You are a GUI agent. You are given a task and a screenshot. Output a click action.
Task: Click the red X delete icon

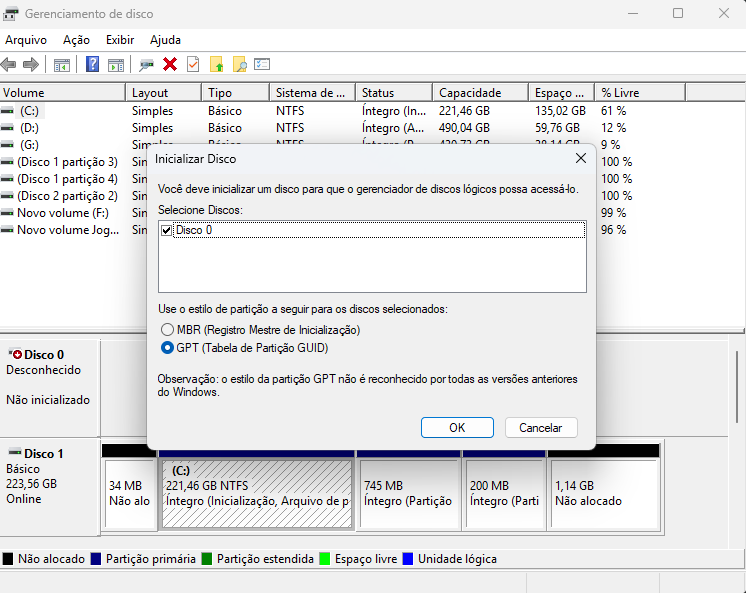click(x=170, y=64)
